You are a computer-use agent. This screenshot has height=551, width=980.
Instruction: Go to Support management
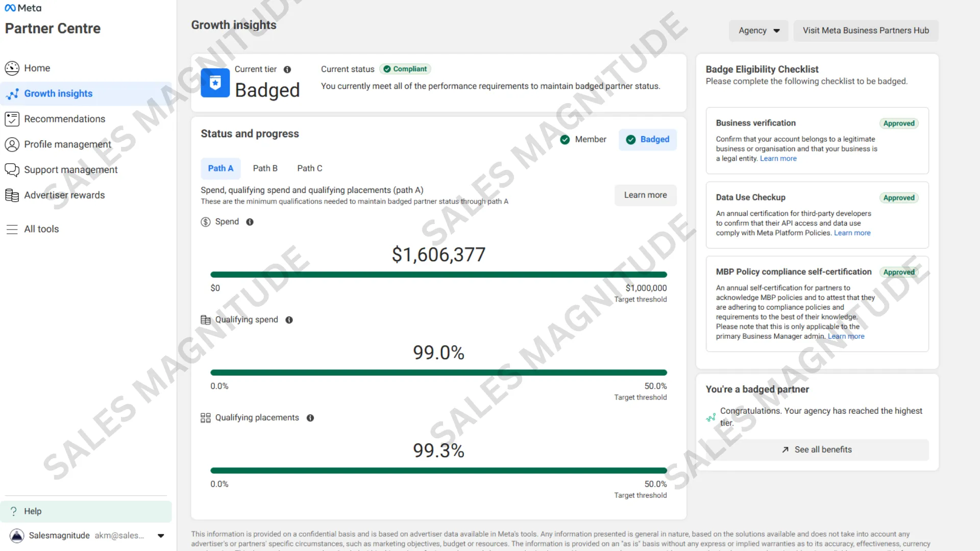click(x=86, y=170)
